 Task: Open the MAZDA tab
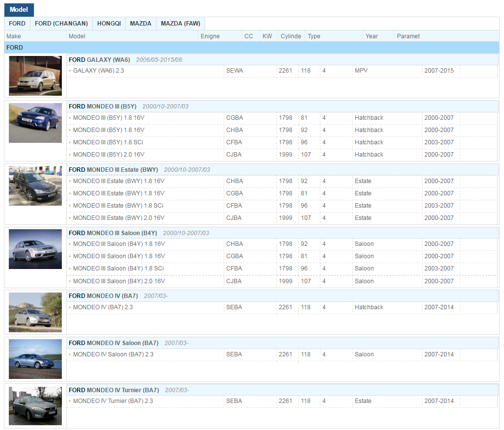point(140,24)
